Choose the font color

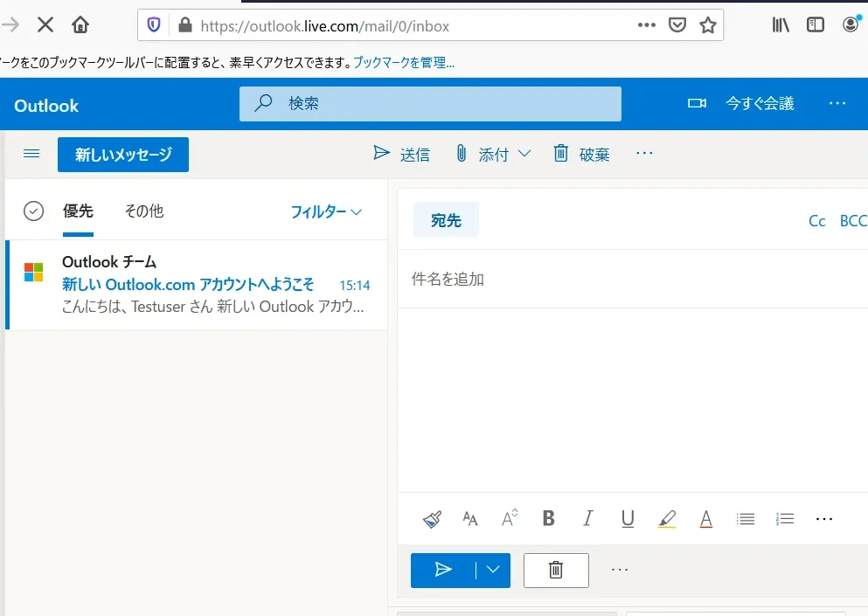point(705,519)
